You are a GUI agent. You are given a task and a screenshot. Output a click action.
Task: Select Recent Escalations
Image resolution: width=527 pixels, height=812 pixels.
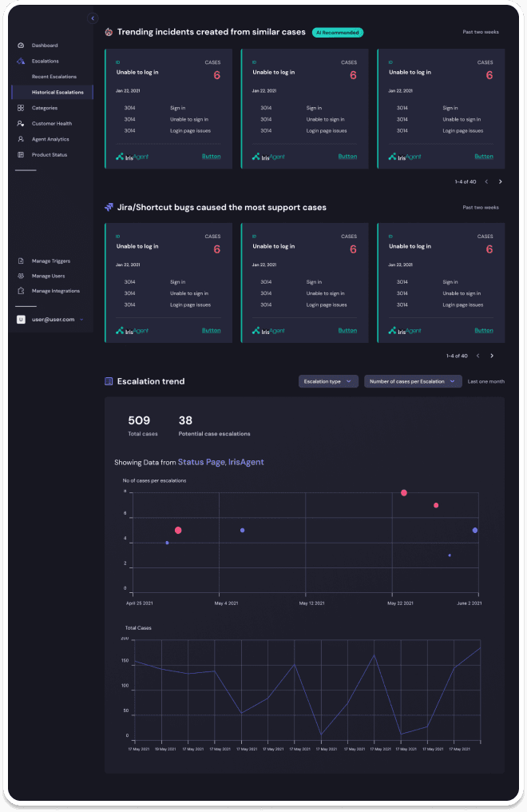click(x=53, y=77)
